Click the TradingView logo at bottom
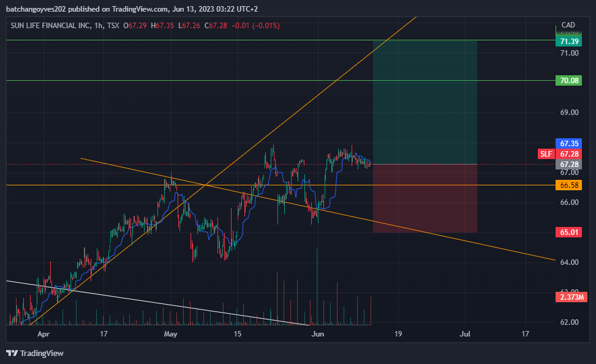 pos(35,354)
